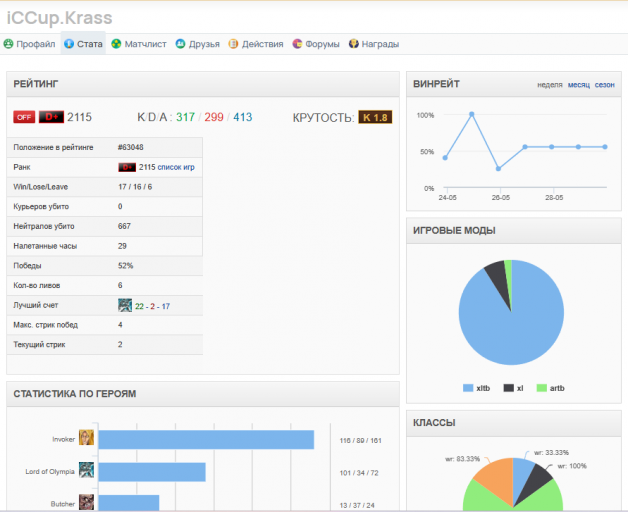Click the 667 Нейтралов убито value
Screen dimensions: 628x512
click(x=124, y=226)
